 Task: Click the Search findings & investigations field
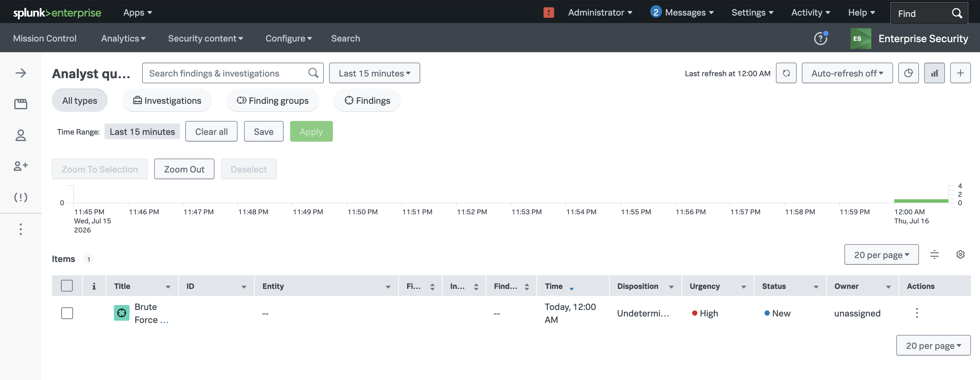232,73
